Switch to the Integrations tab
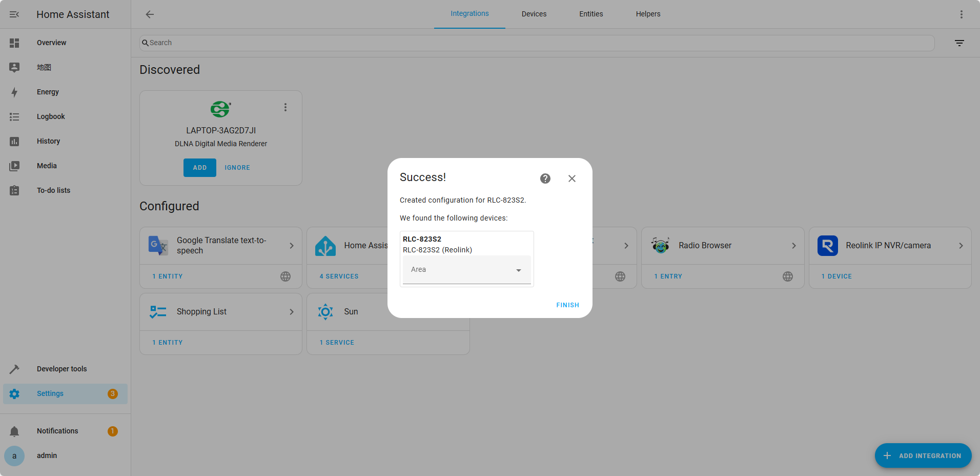 (x=469, y=14)
